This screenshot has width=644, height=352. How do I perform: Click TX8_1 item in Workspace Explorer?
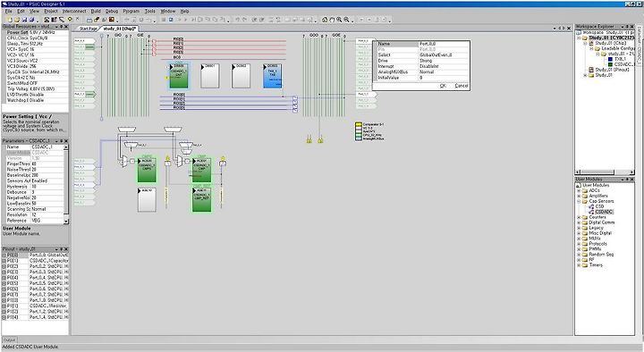point(620,59)
